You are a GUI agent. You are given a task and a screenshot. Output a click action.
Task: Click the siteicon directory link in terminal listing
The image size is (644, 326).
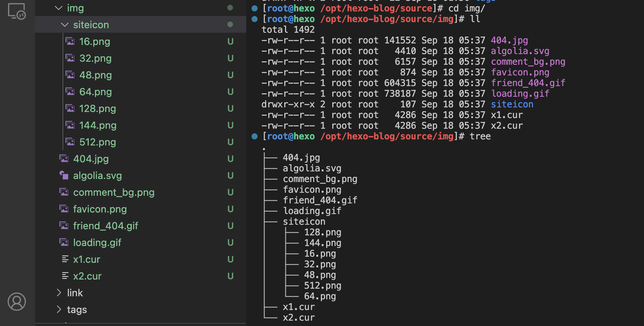[512, 104]
